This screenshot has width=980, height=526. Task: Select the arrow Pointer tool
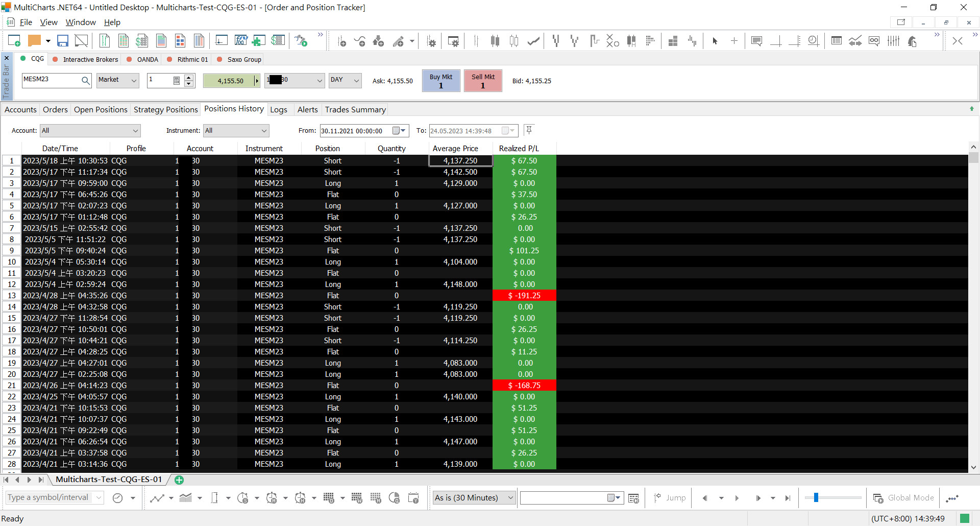click(x=715, y=41)
